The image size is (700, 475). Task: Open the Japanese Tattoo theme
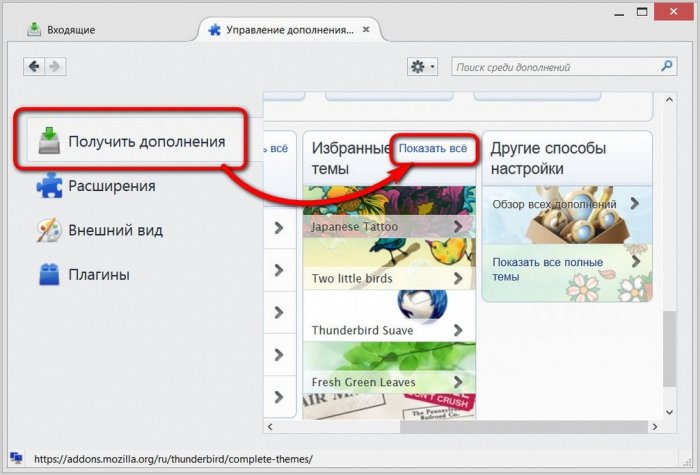click(354, 227)
